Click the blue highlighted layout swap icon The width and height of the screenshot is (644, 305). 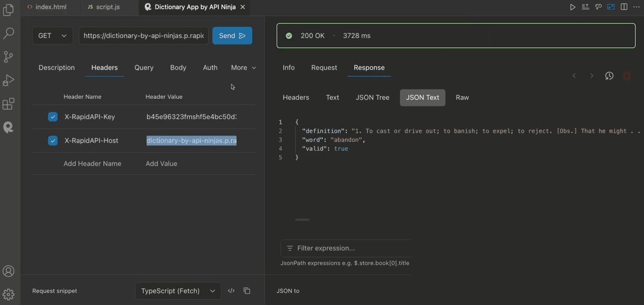[x=611, y=7]
